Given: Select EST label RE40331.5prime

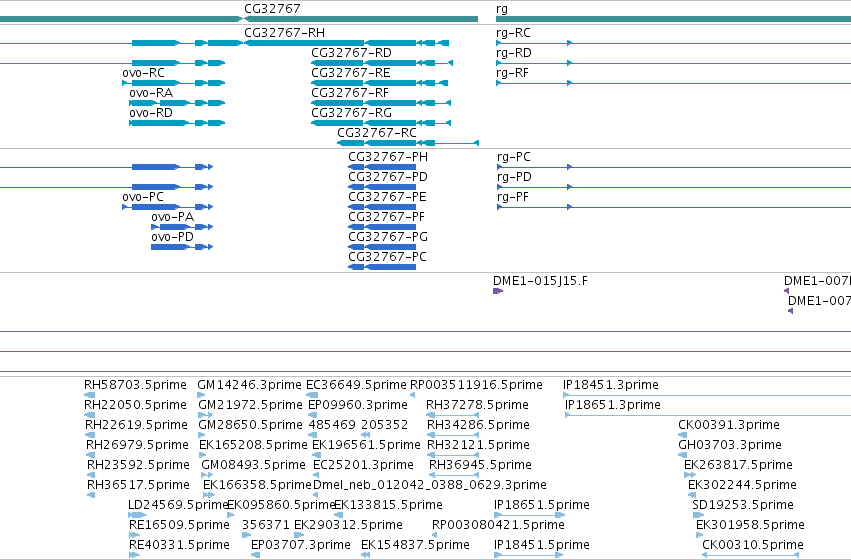Looking at the screenshot, I should (179, 545).
